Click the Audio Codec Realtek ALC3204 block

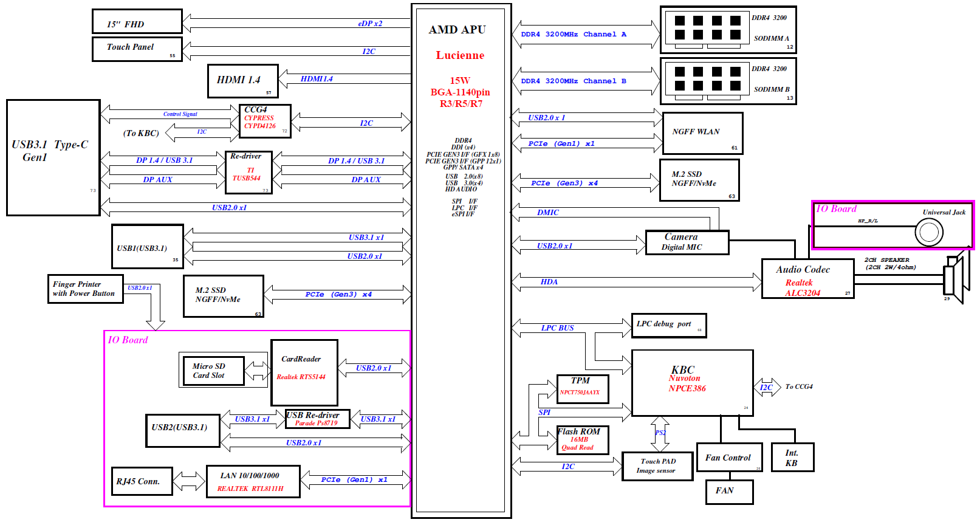pyautogui.click(x=807, y=279)
